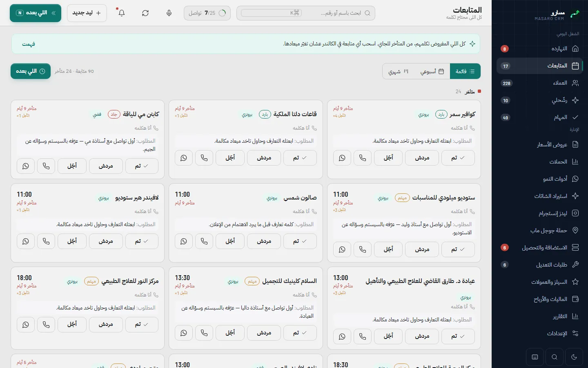
Task: Postpone كابتن مي للياقة with أجّل
Action: [72, 166]
